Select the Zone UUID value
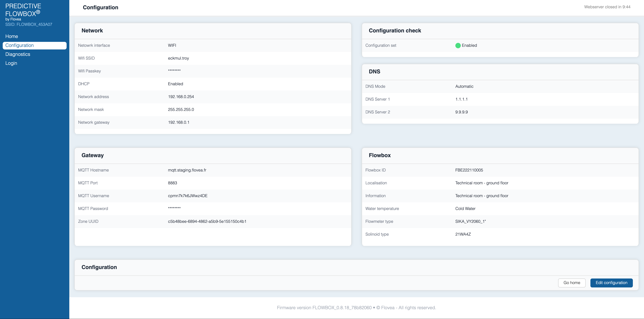This screenshot has height=319, width=644. (x=207, y=222)
